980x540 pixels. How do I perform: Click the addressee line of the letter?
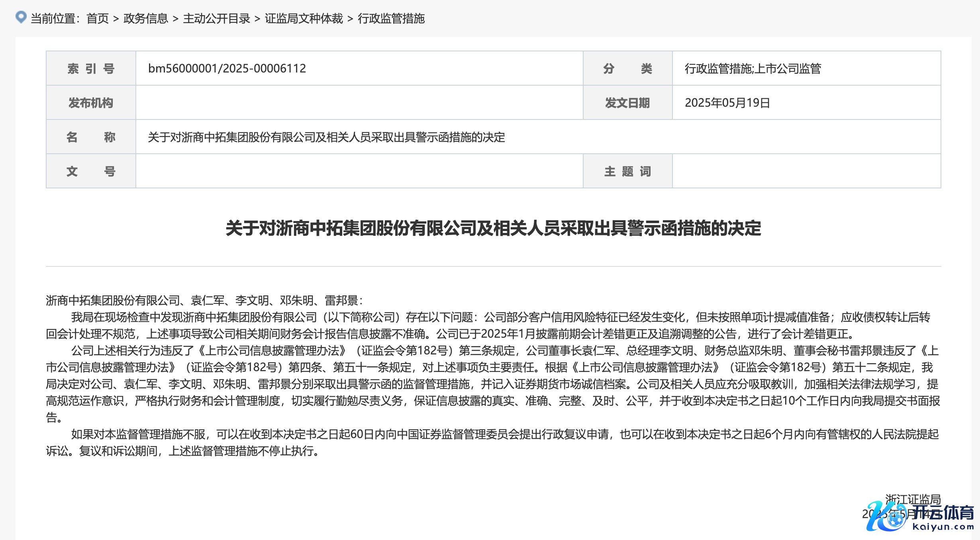[204, 300]
